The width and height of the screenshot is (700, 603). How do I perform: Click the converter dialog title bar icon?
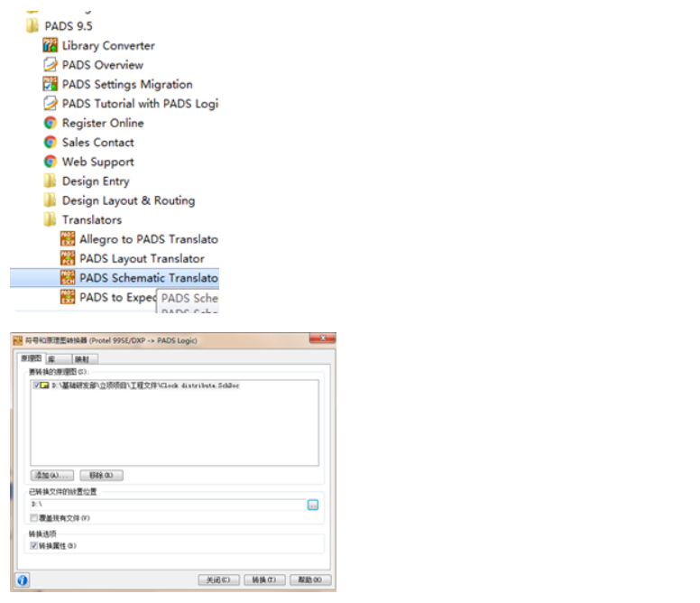17,341
